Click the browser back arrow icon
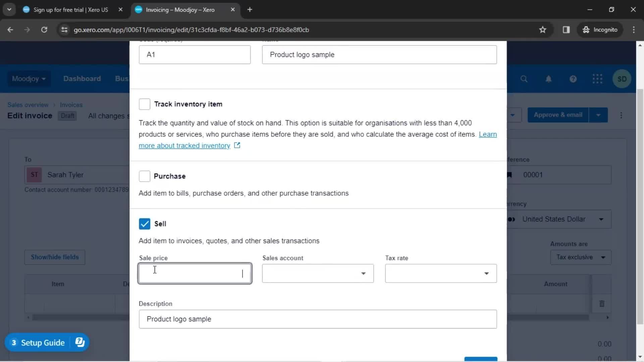Viewport: 644px width, 362px height. (10, 29)
